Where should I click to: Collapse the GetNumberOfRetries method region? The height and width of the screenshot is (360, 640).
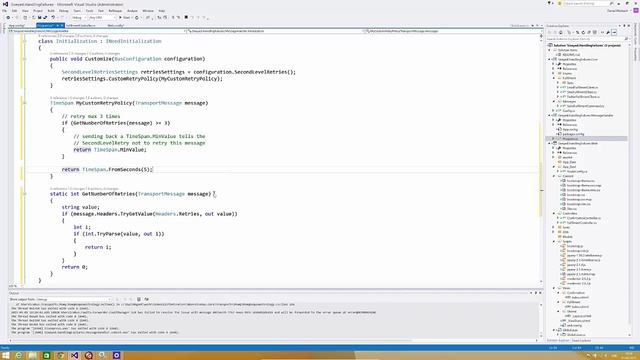(24, 194)
